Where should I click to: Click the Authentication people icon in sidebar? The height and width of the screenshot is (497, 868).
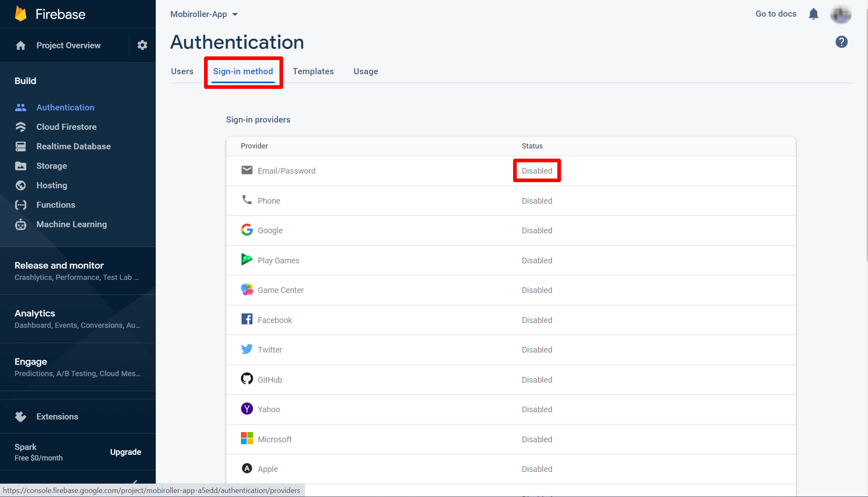[x=21, y=108]
